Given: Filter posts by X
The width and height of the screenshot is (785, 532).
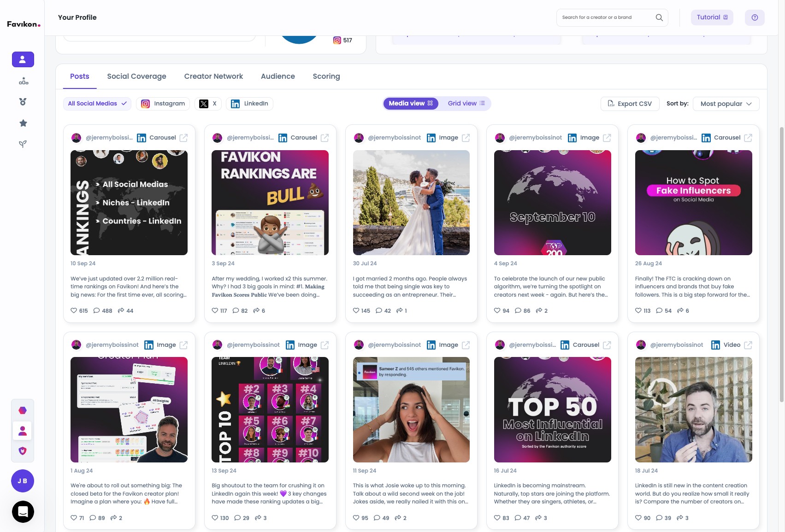Looking at the screenshot, I should [208, 104].
